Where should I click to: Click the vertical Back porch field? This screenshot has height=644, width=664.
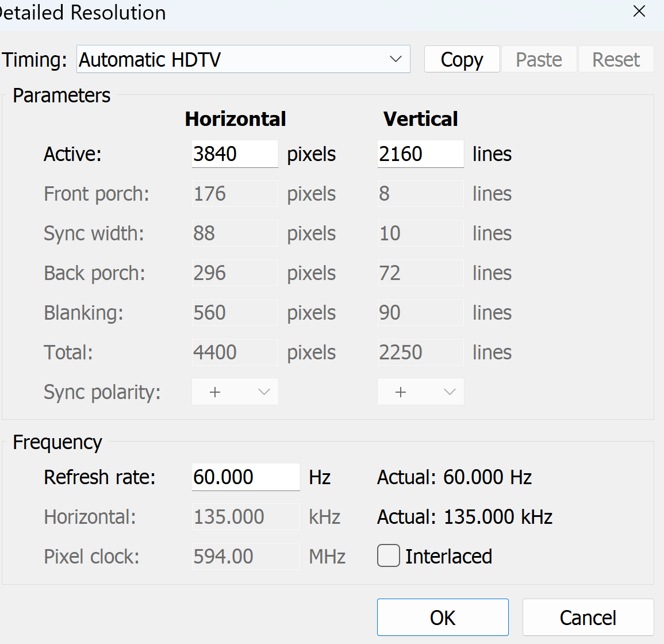click(x=420, y=273)
